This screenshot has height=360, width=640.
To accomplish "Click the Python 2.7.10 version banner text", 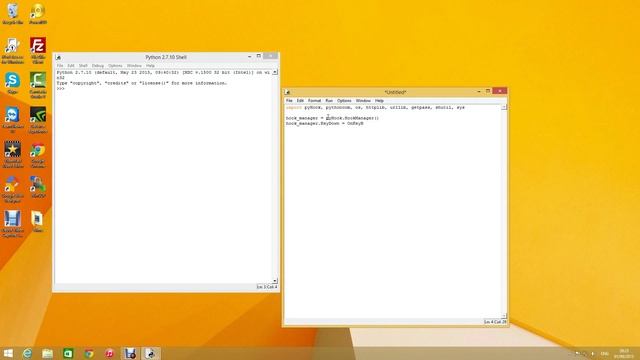I will coord(163,75).
